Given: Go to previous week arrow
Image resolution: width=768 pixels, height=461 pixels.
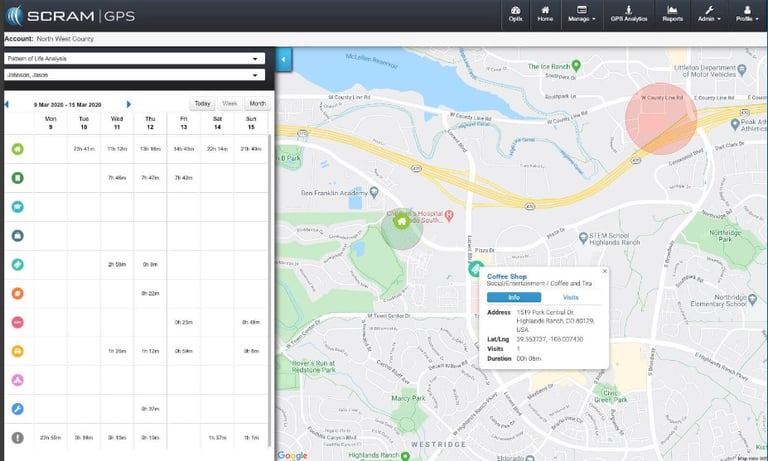Looking at the screenshot, I should pyautogui.click(x=6, y=104).
